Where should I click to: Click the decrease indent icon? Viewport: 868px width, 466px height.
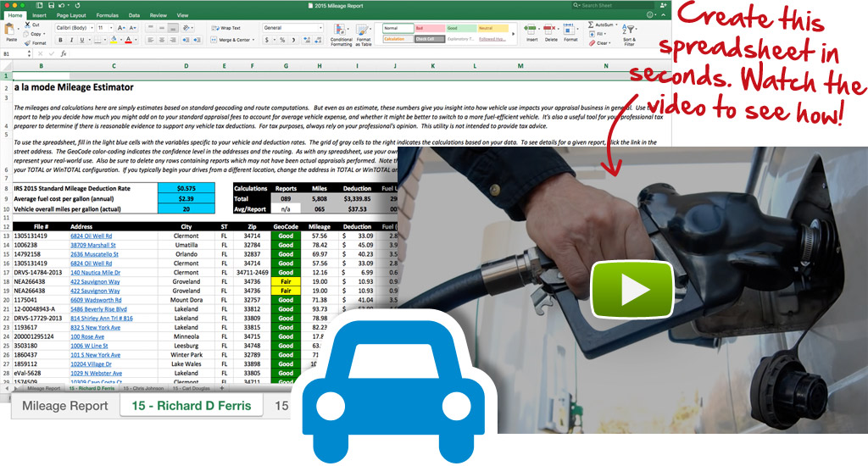point(186,40)
